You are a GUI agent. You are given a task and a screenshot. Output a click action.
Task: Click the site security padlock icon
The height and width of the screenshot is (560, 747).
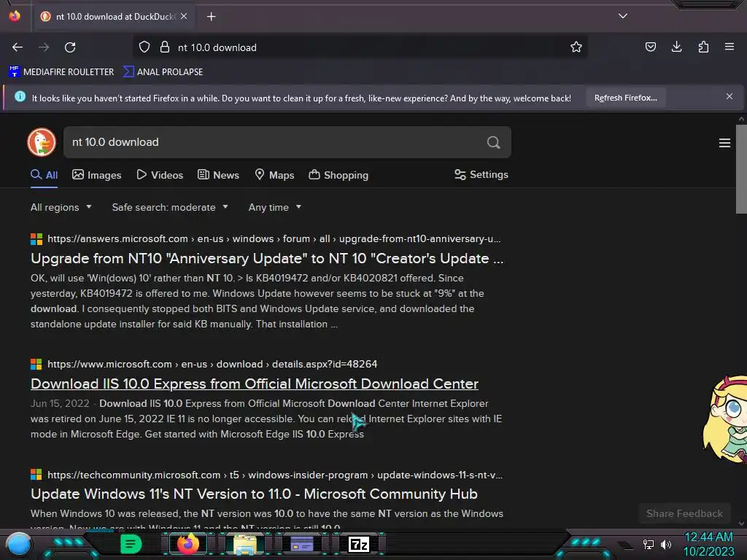[165, 47]
